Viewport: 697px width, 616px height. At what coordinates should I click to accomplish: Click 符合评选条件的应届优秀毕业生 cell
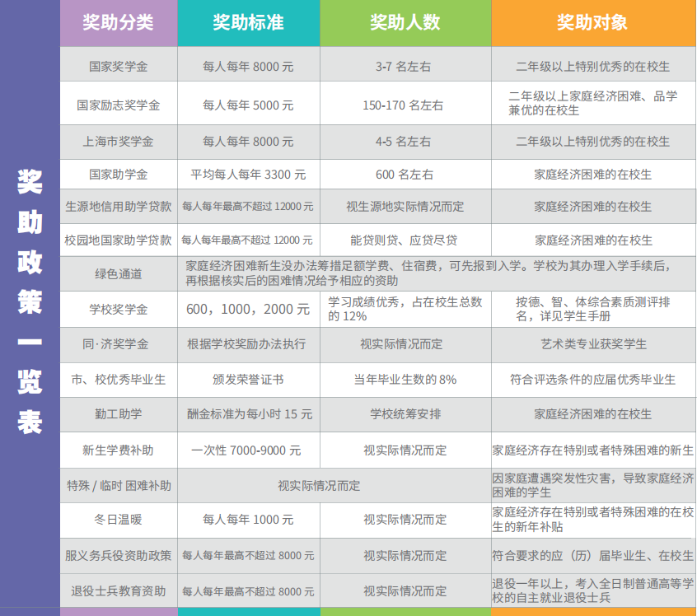[x=593, y=380]
